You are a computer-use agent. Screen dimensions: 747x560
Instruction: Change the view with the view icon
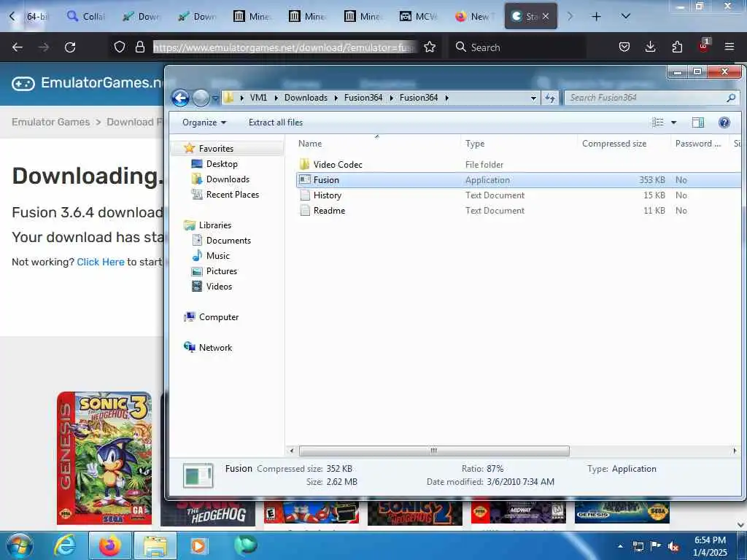657,122
